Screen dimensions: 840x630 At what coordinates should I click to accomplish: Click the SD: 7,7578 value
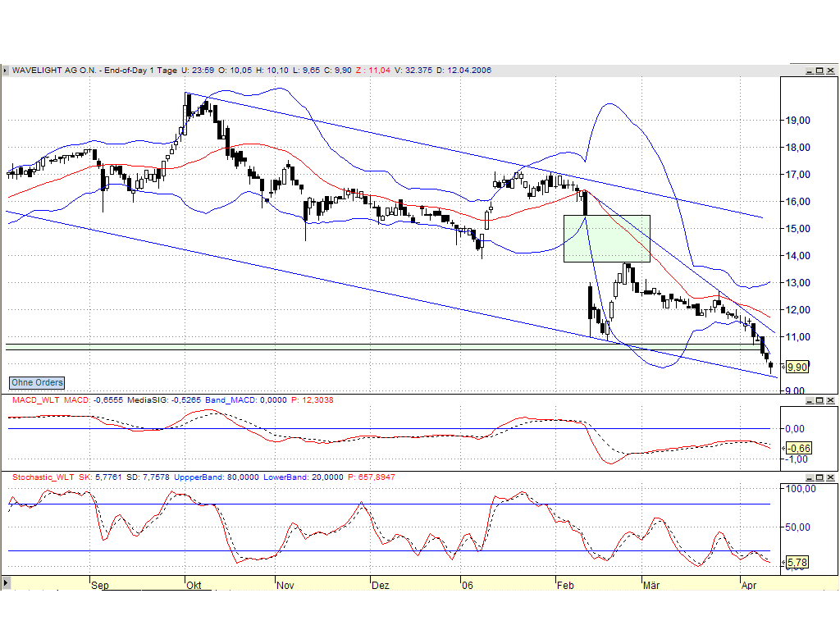click(148, 477)
